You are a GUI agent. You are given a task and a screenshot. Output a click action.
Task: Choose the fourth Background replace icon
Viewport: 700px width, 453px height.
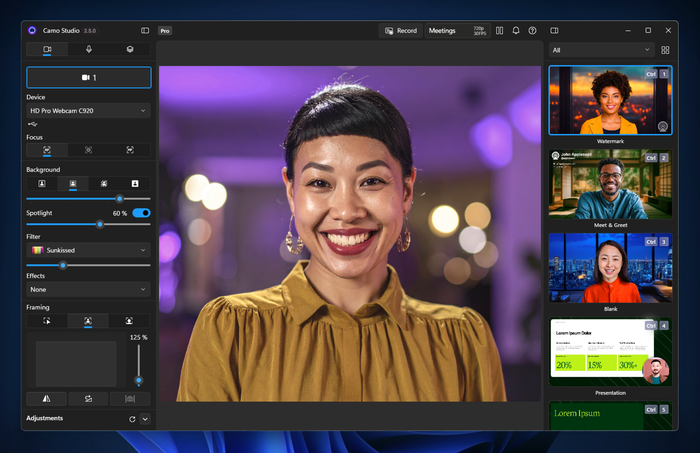pos(135,183)
